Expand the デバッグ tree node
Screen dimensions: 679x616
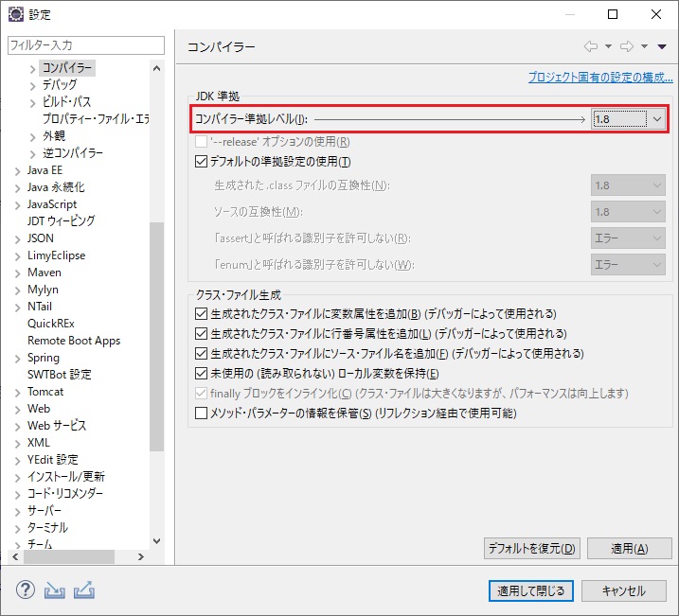(x=33, y=86)
